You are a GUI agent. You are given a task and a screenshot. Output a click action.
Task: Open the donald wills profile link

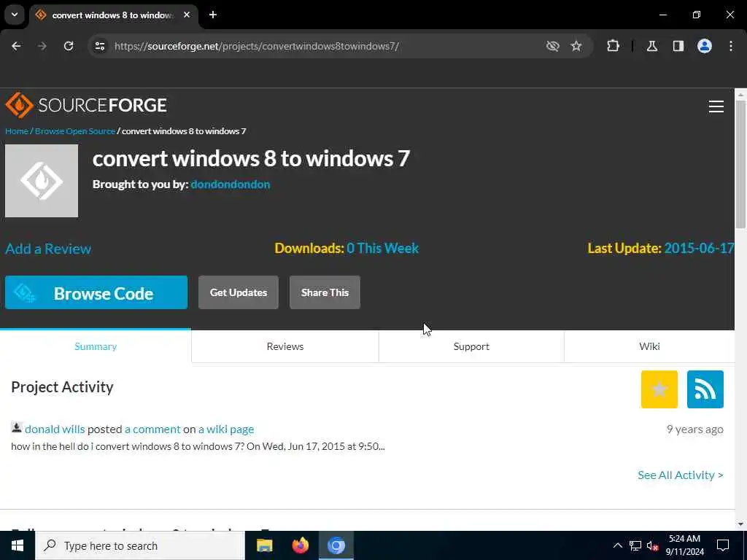click(x=55, y=429)
